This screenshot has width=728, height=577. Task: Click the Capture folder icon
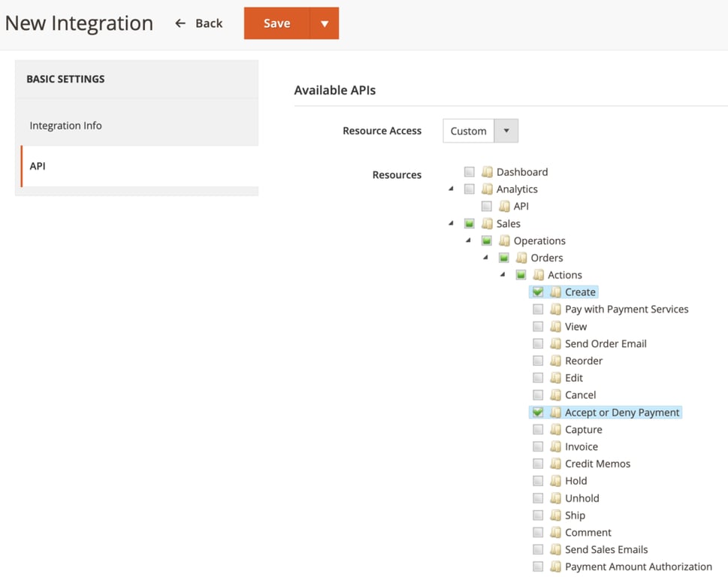tap(554, 429)
